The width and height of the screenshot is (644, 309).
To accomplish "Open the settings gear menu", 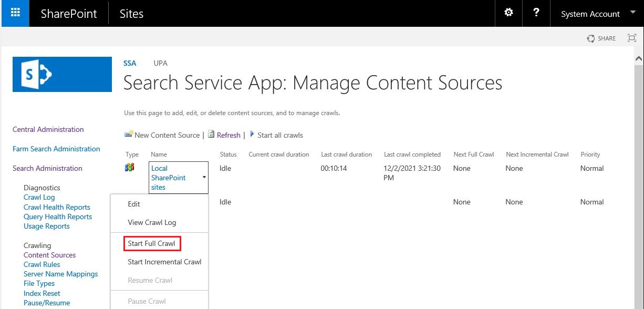I will click(x=508, y=13).
